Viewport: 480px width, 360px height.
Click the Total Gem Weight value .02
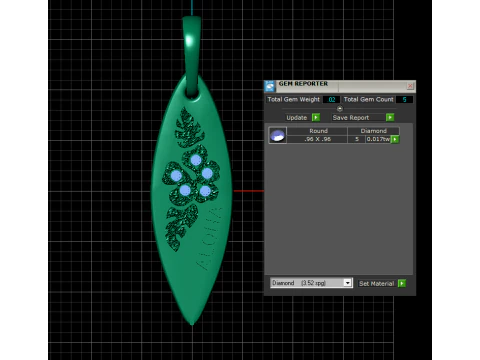(331, 99)
